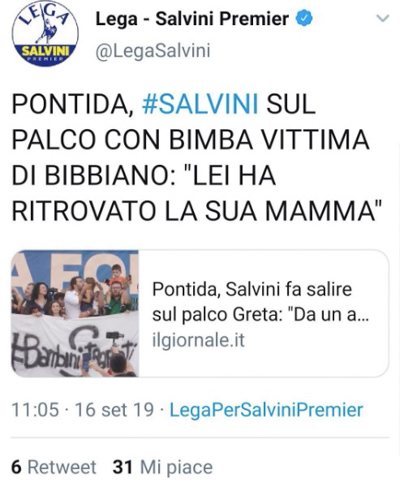View the 11:05 · 16 set 19 timestamp
Screen dimensions: 400x487
[83, 410]
